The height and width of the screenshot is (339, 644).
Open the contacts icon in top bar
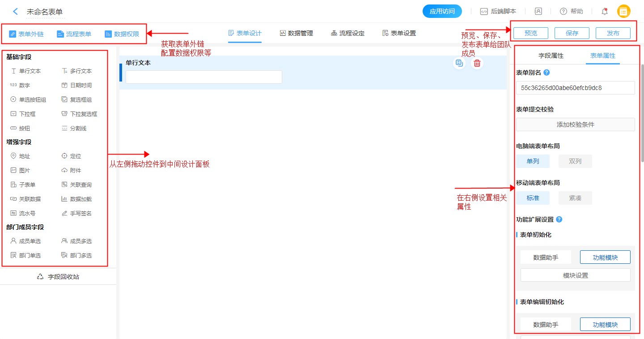pyautogui.click(x=538, y=12)
